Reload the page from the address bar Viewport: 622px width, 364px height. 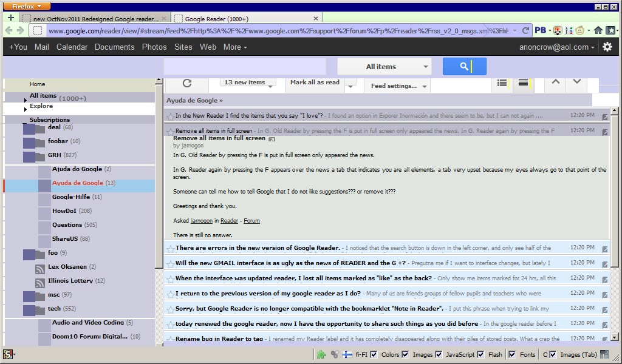pyautogui.click(x=525, y=30)
